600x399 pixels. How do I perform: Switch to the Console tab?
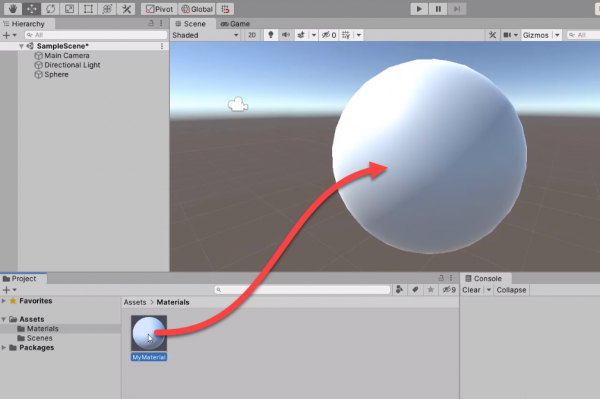click(x=486, y=278)
